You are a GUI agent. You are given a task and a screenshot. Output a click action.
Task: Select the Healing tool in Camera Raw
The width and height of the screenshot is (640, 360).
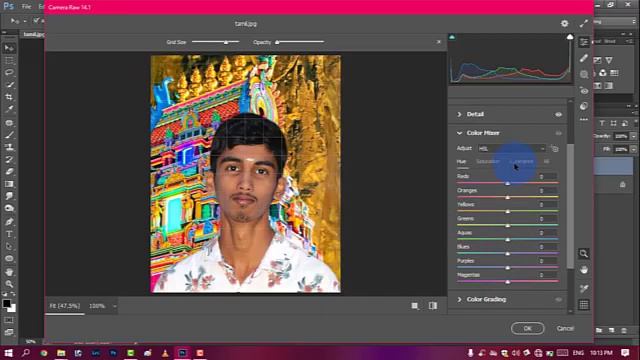click(x=584, y=58)
